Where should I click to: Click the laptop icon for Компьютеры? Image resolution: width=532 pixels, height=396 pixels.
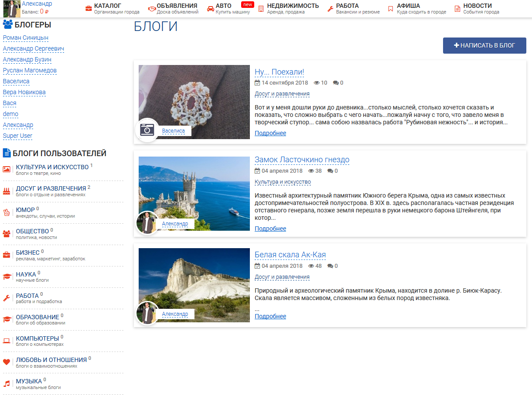7,341
